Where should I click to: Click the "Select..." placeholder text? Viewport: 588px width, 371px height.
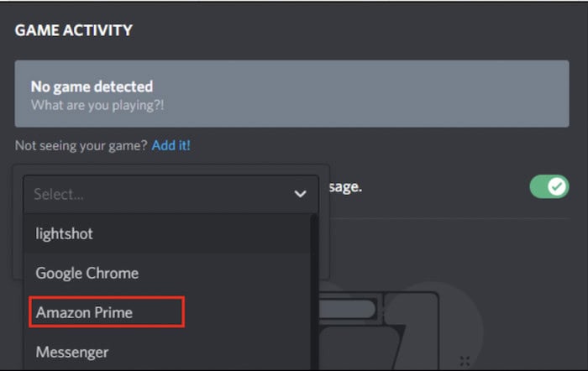coord(59,194)
